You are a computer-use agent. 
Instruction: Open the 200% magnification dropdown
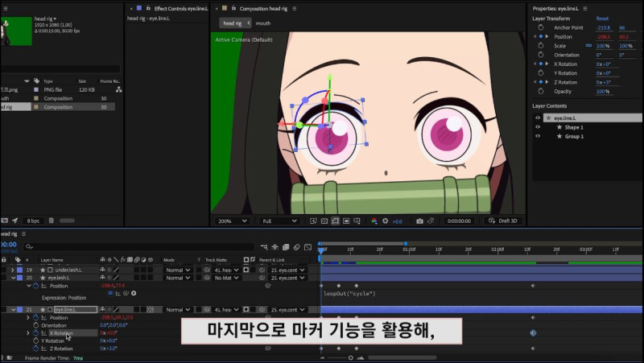point(233,221)
